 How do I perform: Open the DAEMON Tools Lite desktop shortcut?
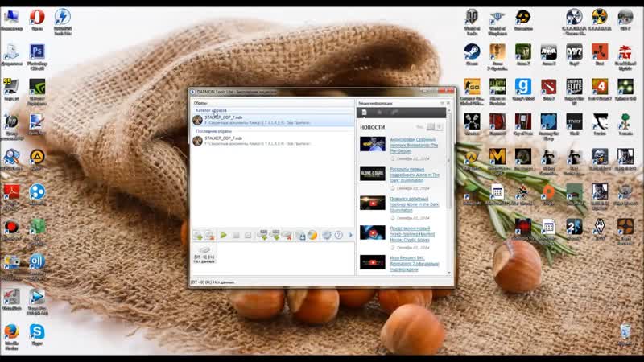click(x=63, y=22)
